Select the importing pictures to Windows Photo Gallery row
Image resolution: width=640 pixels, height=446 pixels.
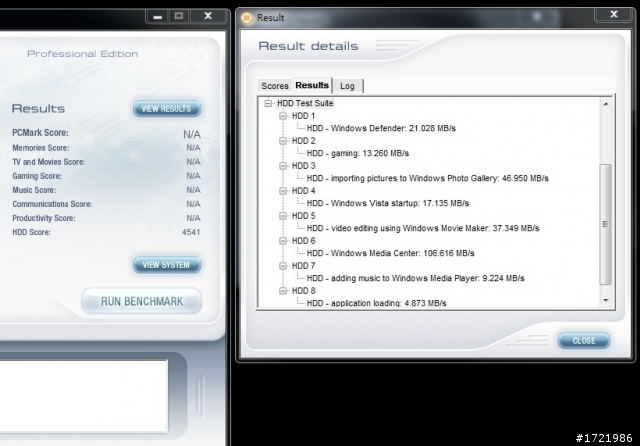[427, 178]
